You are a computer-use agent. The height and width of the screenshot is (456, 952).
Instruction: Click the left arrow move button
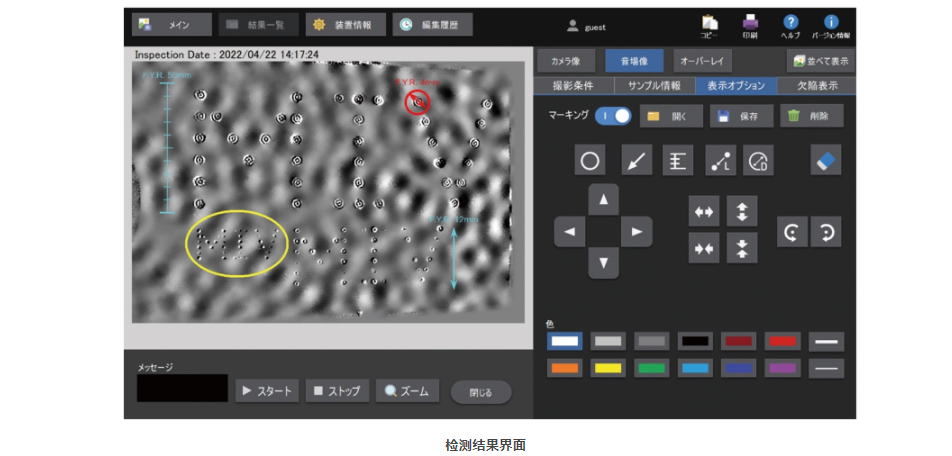tap(570, 231)
